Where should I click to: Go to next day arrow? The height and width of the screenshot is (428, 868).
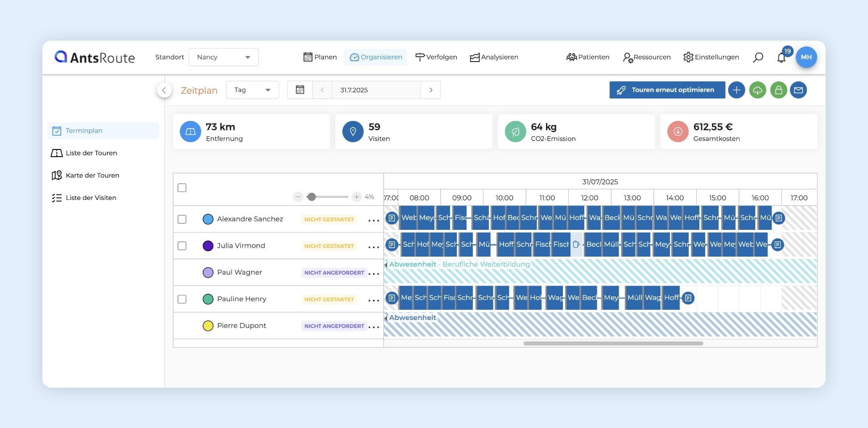pos(430,90)
